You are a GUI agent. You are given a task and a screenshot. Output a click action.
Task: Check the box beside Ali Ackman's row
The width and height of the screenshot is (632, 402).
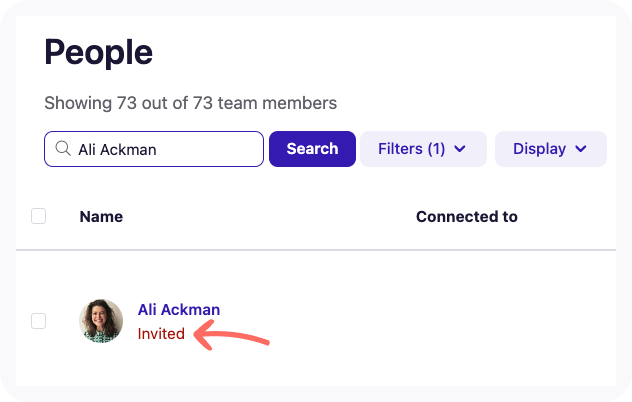tap(39, 321)
